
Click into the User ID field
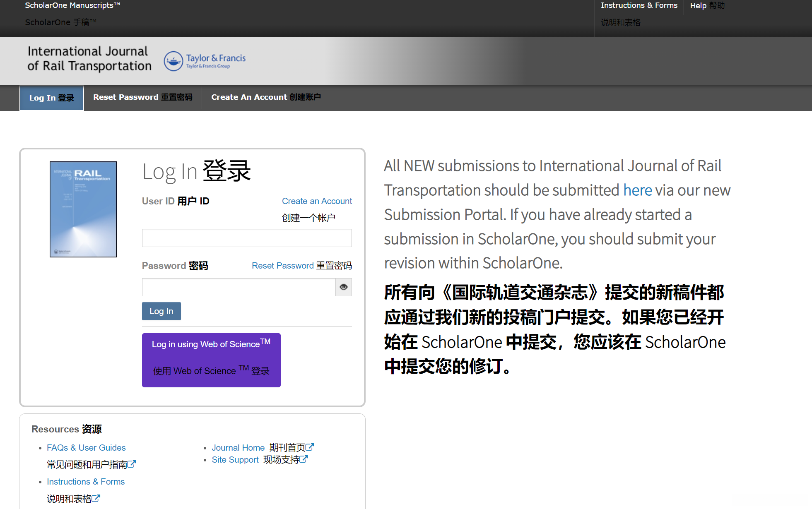tap(247, 238)
